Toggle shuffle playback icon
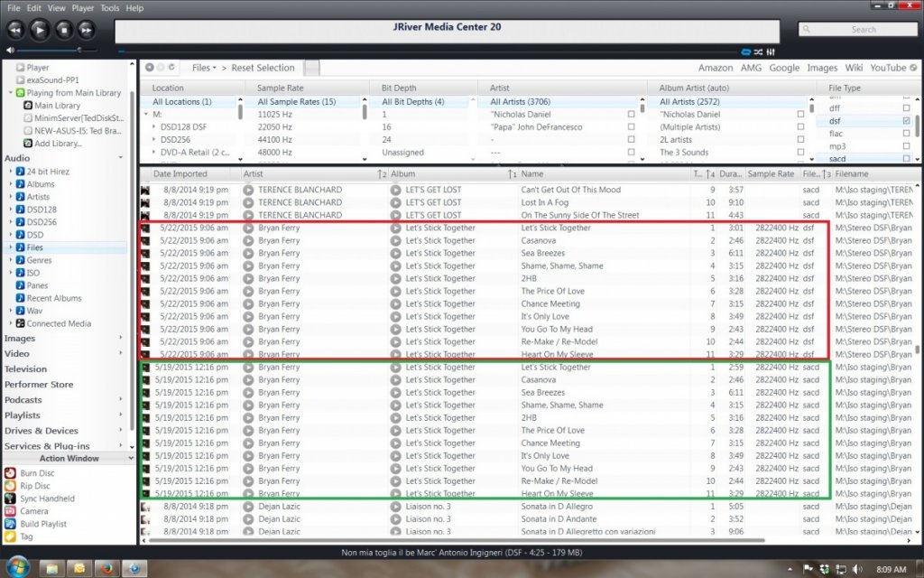This screenshot has height=578, width=924. (x=758, y=51)
